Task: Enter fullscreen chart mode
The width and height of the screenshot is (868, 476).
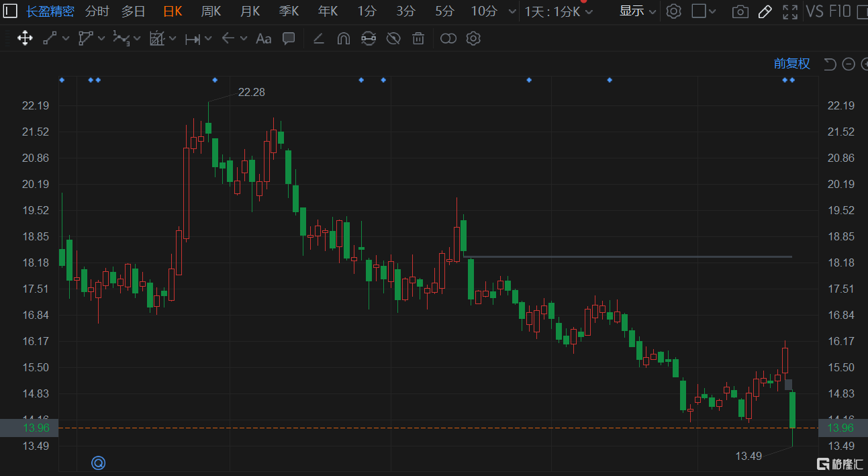Action: [x=791, y=11]
